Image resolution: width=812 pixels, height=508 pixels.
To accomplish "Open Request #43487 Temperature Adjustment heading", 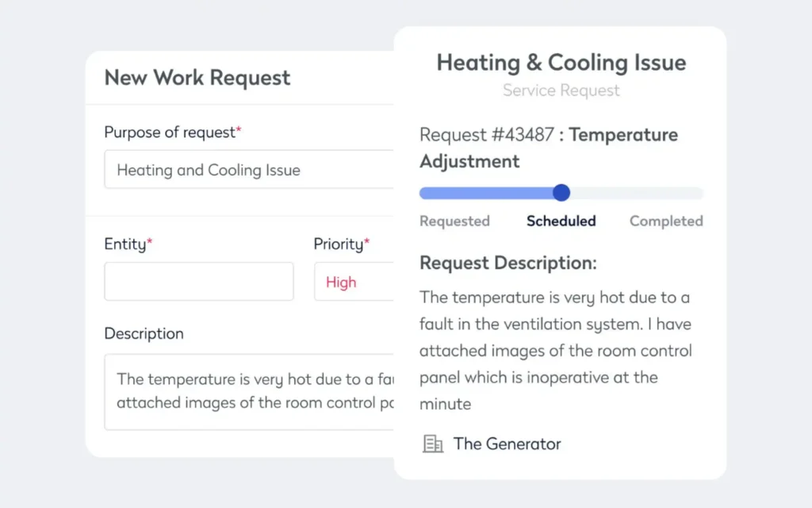I will point(548,148).
